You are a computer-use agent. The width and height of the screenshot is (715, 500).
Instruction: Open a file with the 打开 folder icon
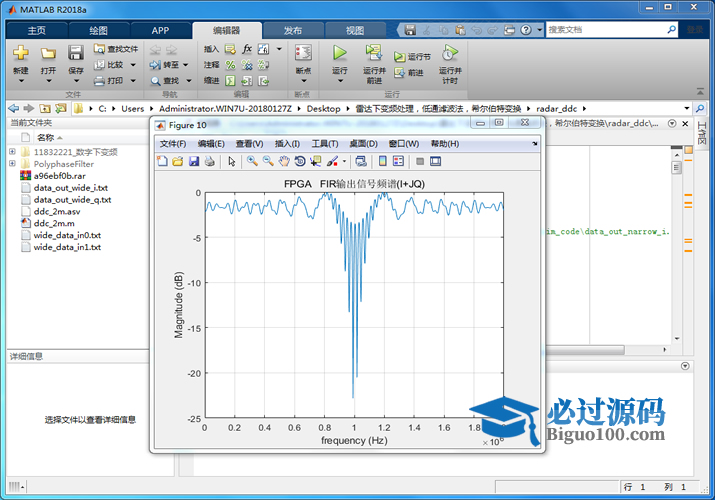48,53
